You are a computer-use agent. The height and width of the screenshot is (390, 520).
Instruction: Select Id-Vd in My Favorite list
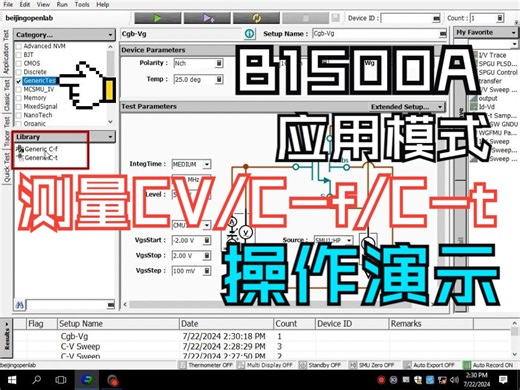[486, 107]
